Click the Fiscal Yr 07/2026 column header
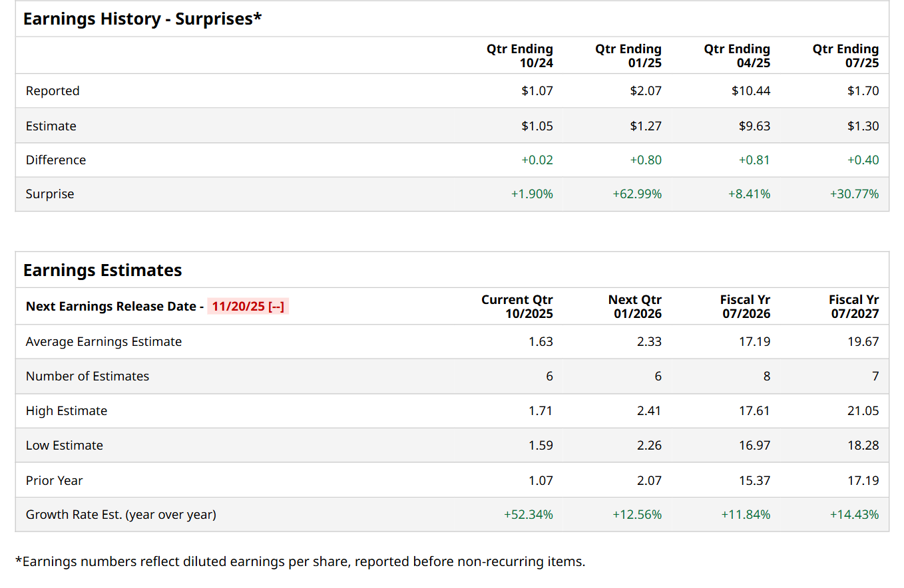 [x=745, y=307]
